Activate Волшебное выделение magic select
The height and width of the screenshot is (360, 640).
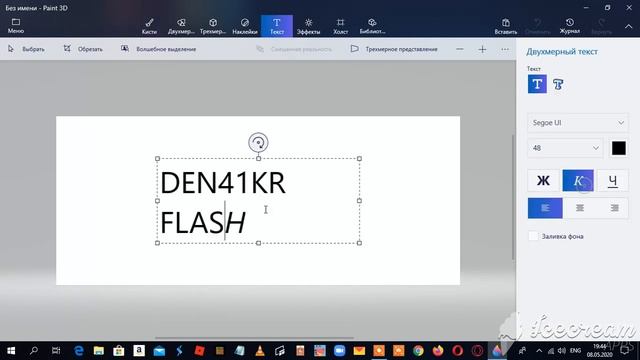pos(158,49)
